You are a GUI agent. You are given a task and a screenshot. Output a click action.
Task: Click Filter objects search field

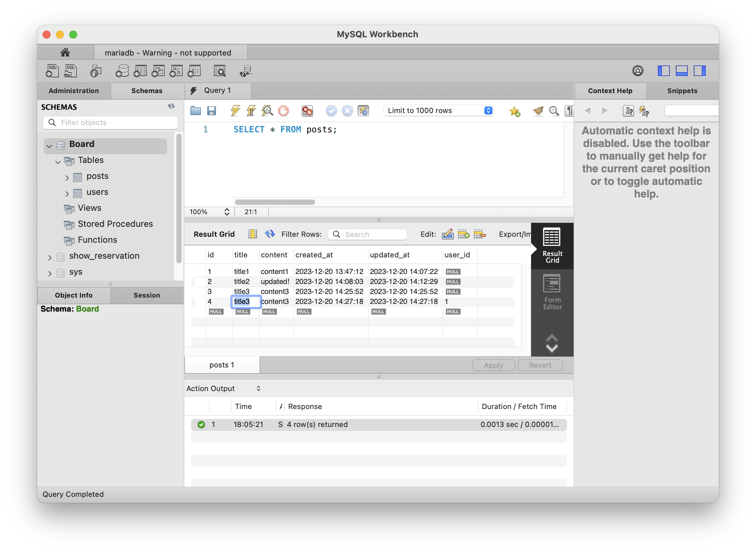[110, 123]
